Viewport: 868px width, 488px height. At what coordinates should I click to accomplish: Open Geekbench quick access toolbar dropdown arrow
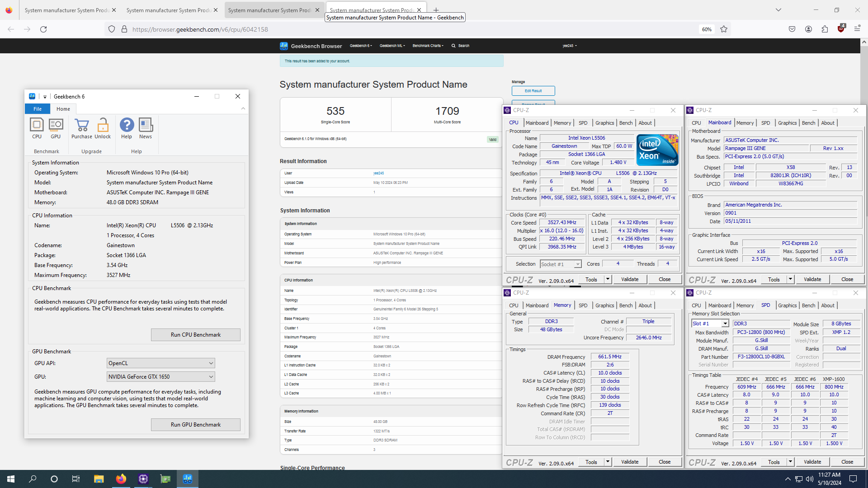pyautogui.click(x=45, y=97)
